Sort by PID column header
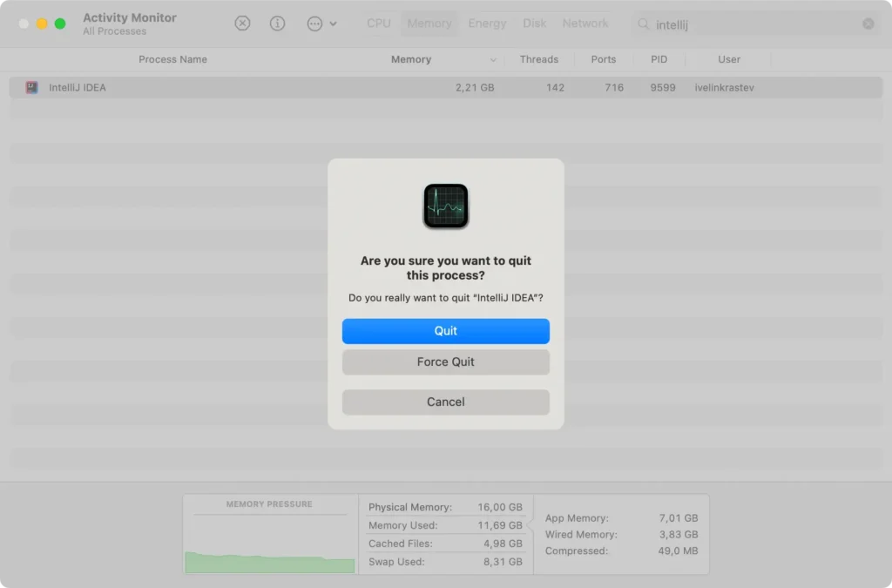This screenshot has width=892, height=588. 659,59
